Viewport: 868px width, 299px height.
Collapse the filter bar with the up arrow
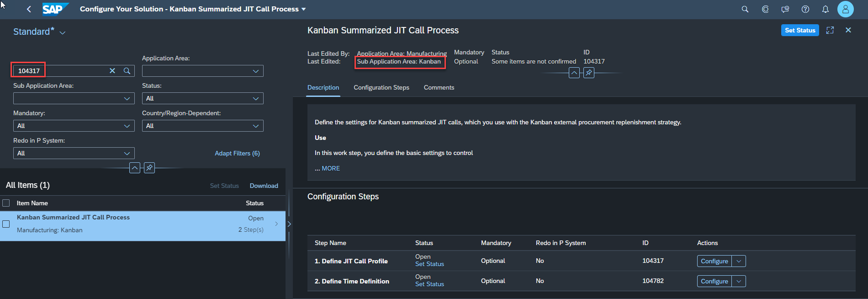point(135,168)
